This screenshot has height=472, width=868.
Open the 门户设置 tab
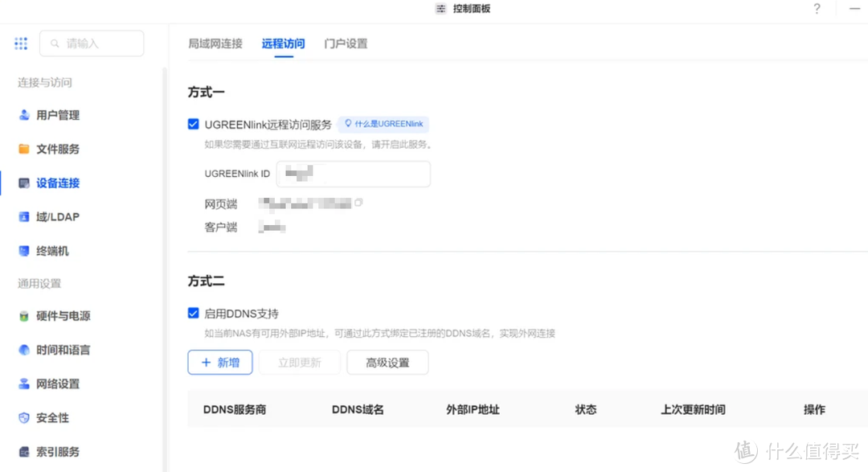(x=346, y=45)
